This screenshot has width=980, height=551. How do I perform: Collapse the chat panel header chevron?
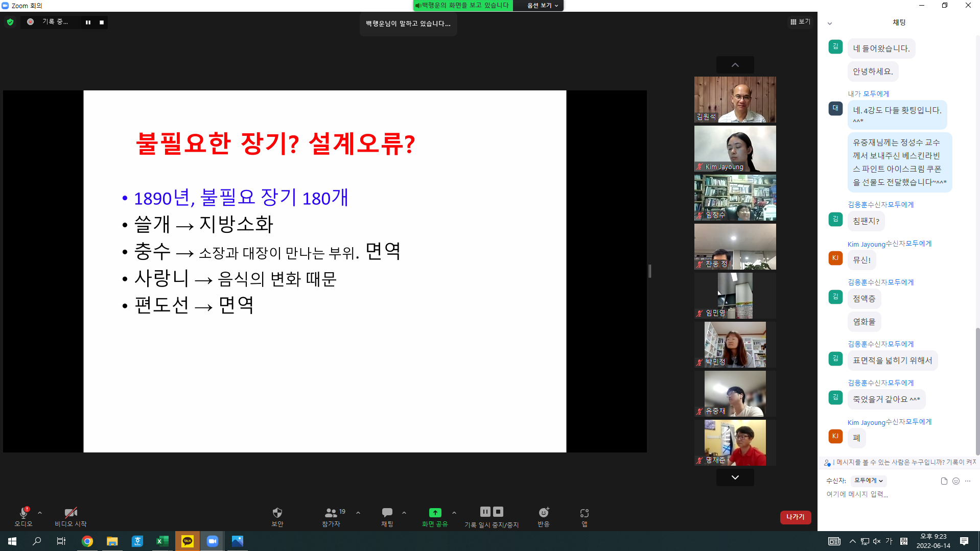point(829,23)
